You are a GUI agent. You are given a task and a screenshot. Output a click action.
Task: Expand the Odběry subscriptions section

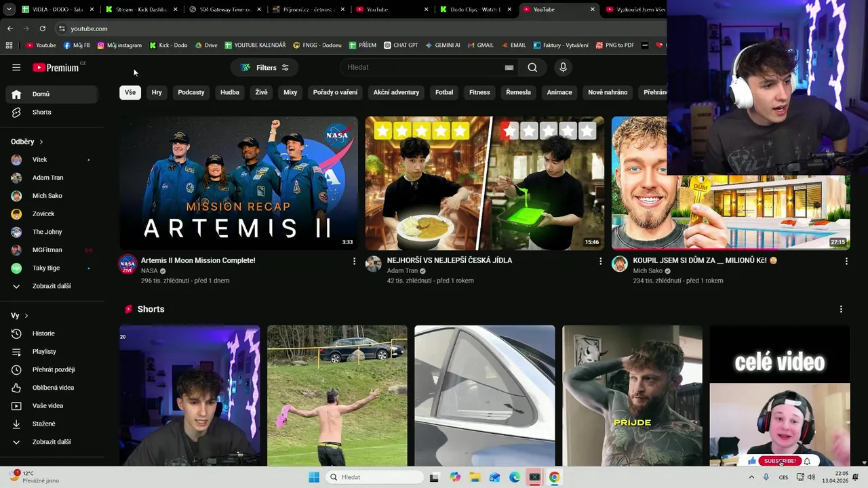[x=27, y=142]
